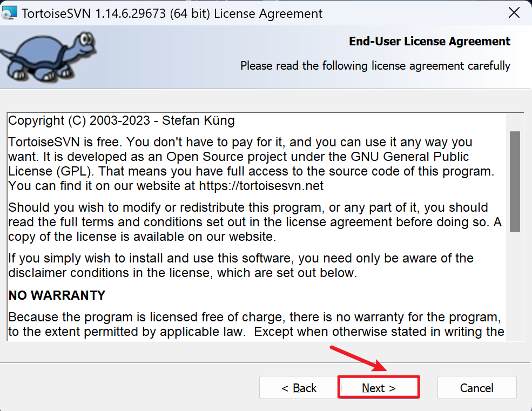
Task: Click the 'Should you wish to modify' paragraph
Action: [x=255, y=222]
